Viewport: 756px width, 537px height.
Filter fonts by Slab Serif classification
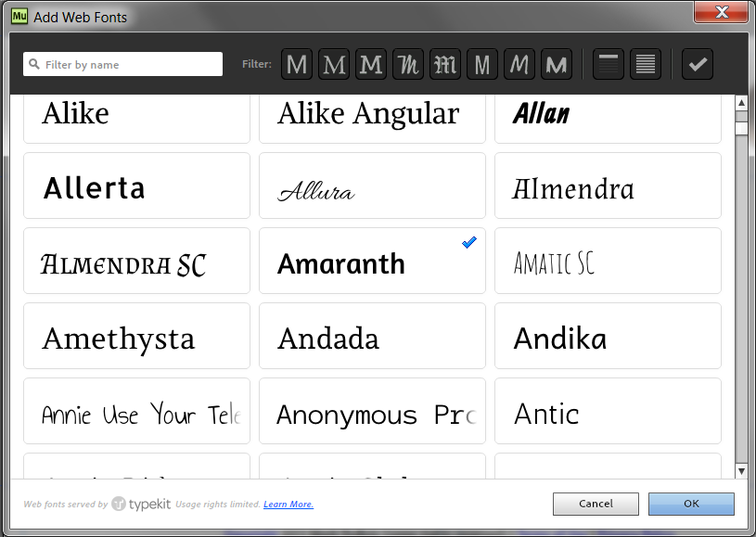[371, 64]
